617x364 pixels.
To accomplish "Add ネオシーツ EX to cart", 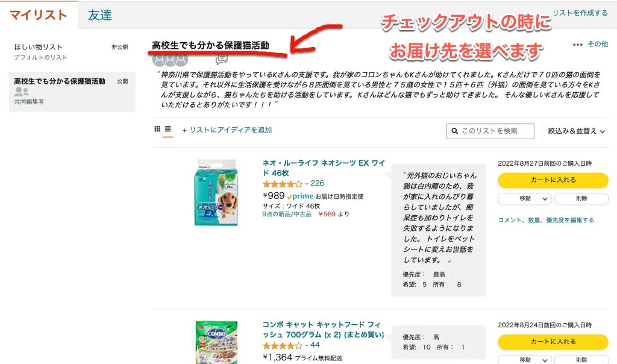I will pyautogui.click(x=553, y=180).
